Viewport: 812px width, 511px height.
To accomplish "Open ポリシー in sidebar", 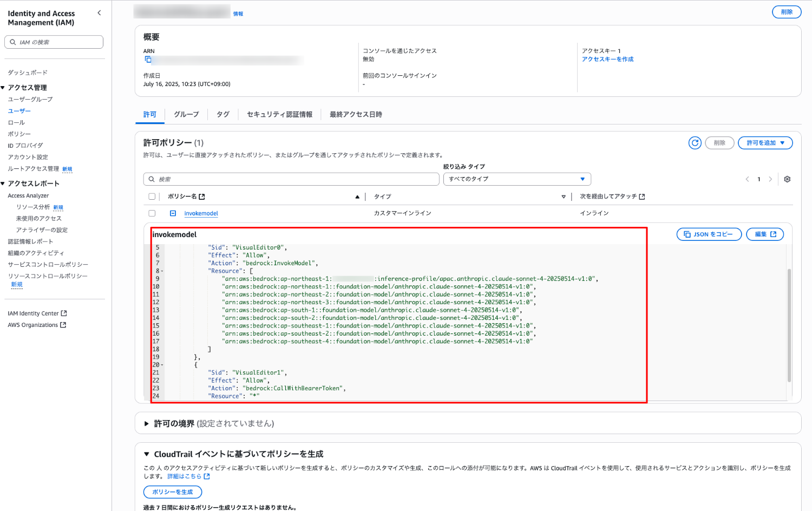I will pyautogui.click(x=19, y=134).
